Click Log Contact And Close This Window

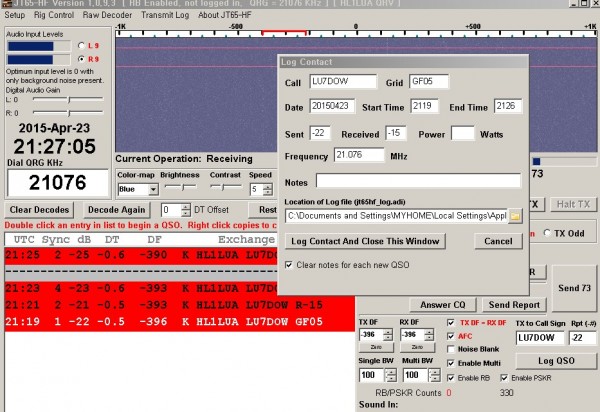[365, 241]
